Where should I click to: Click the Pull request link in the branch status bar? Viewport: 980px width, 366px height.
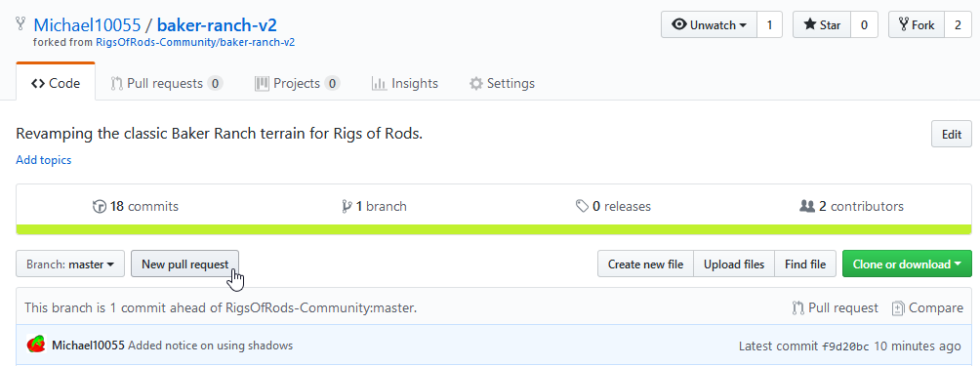(x=835, y=307)
